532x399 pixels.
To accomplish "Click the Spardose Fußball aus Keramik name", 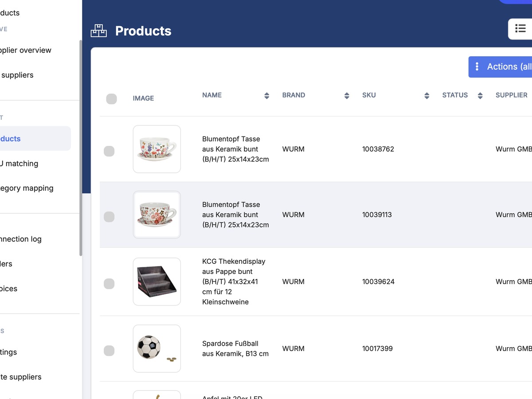I will pos(235,348).
